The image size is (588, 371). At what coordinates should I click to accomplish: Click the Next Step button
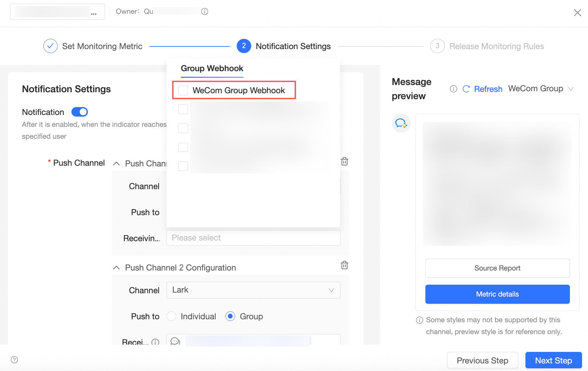click(553, 360)
